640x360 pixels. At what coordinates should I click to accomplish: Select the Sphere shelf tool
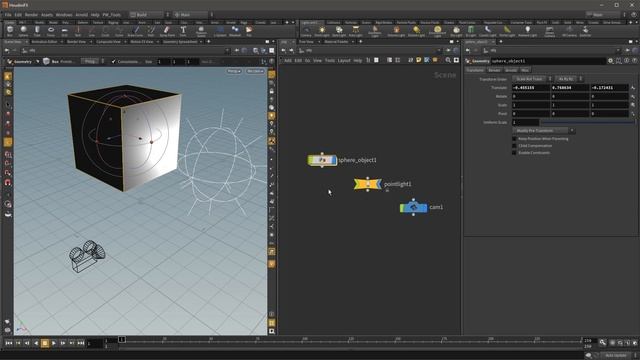pyautogui.click(x=23, y=31)
